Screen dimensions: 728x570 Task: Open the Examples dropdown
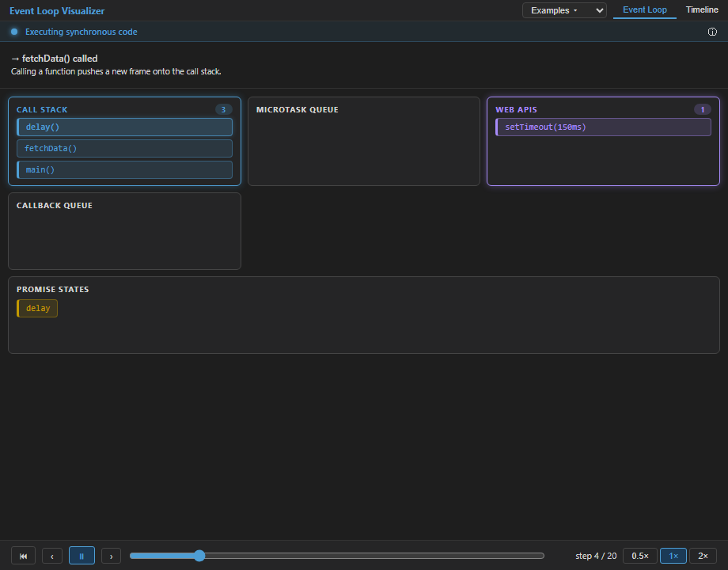pyautogui.click(x=564, y=10)
